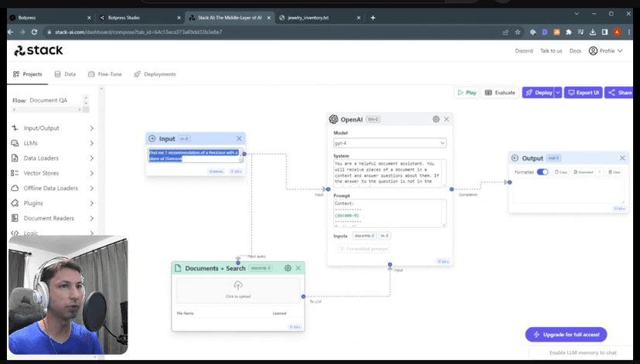
Task: Open Documents + Search settings gear
Action: coord(288,268)
